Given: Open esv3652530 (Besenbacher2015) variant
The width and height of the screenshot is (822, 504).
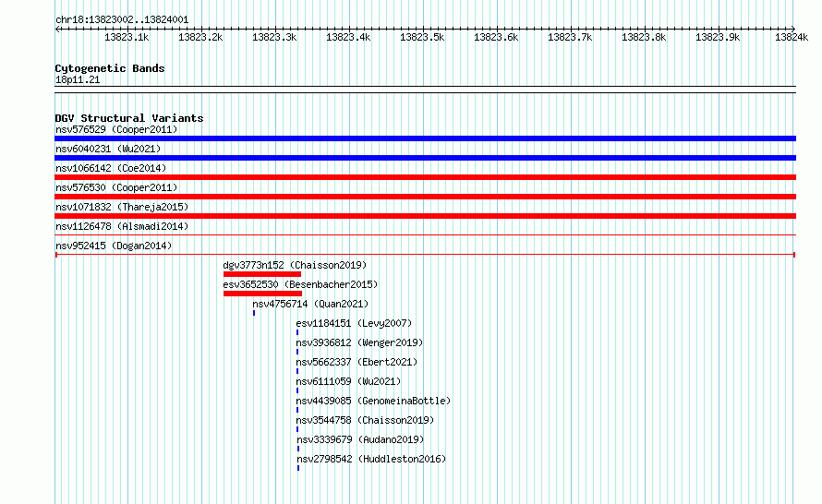Looking at the screenshot, I should (300, 284).
